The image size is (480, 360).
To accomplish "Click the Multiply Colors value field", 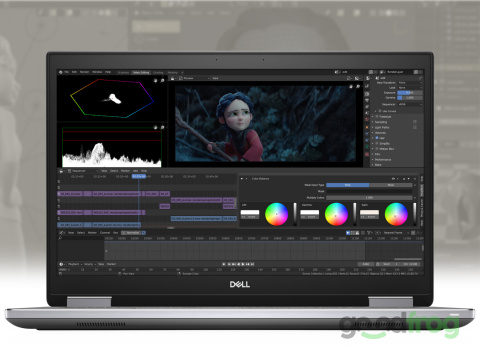I will [x=369, y=197].
